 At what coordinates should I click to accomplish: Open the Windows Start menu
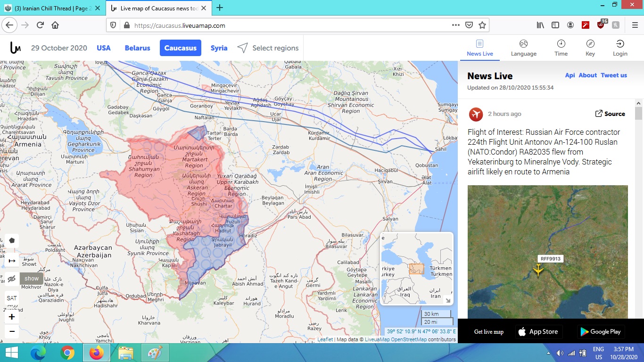(12, 353)
